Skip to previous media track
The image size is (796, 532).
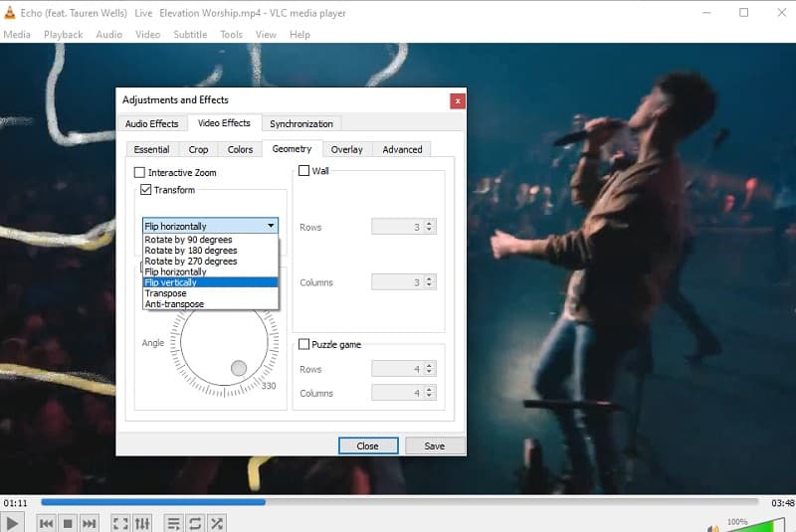click(x=46, y=523)
